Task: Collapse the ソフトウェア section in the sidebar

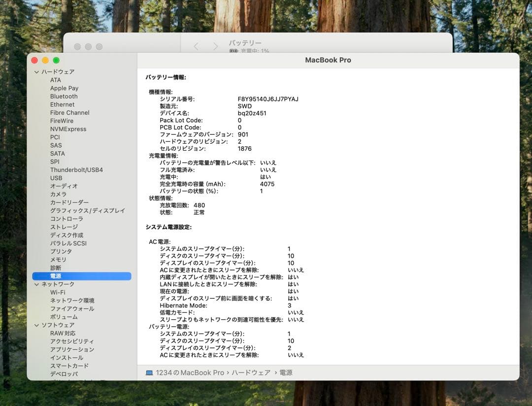Action: coord(36,325)
